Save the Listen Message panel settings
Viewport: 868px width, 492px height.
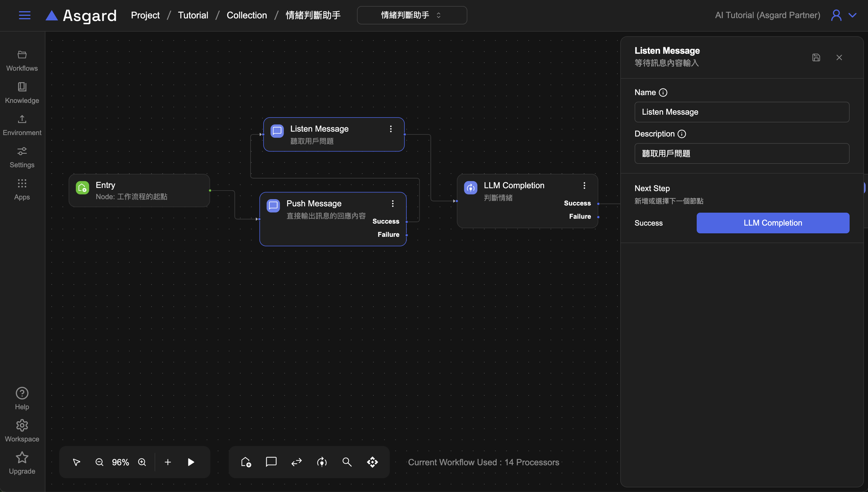coord(816,57)
